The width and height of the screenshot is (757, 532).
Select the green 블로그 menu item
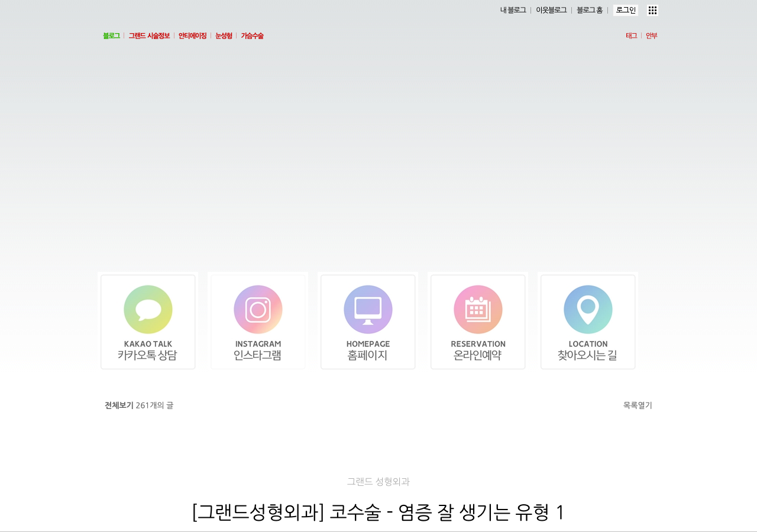coord(111,36)
